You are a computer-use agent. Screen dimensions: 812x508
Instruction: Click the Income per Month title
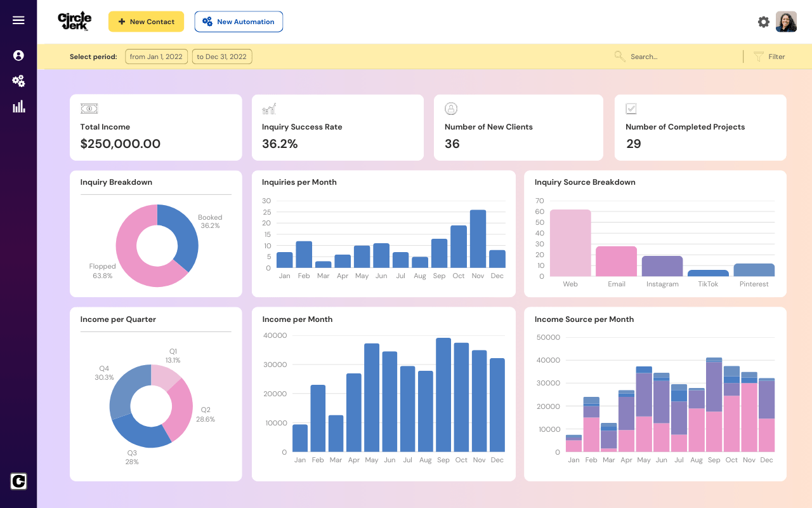(298, 319)
